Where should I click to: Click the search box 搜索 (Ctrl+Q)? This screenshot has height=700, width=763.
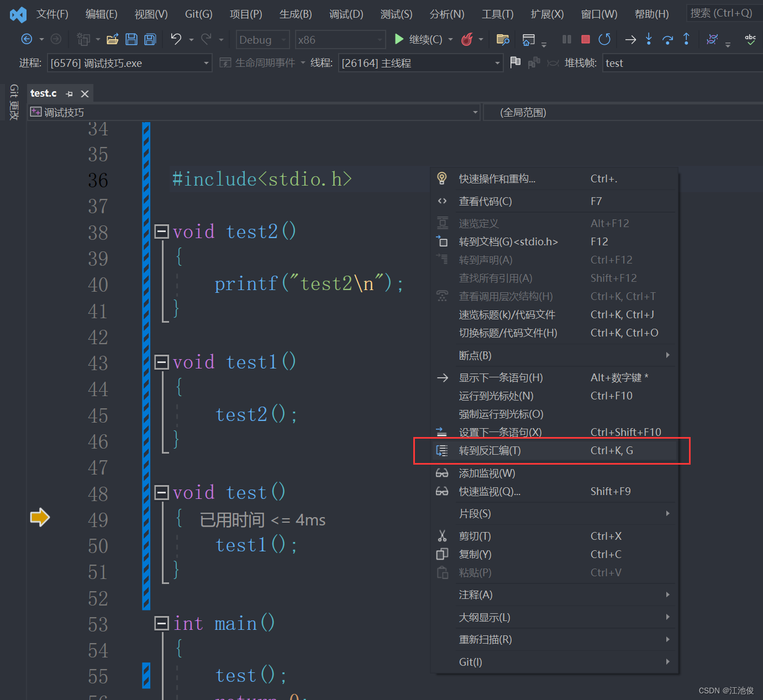(724, 13)
